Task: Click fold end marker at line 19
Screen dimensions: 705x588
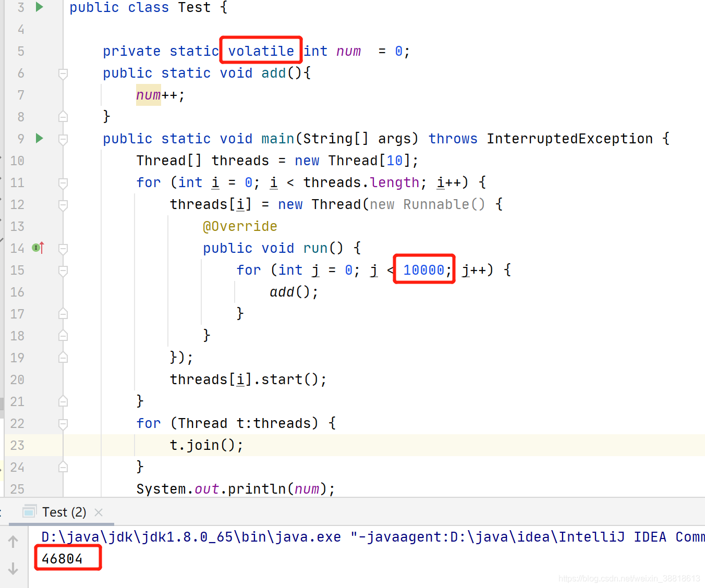Action: click(63, 358)
